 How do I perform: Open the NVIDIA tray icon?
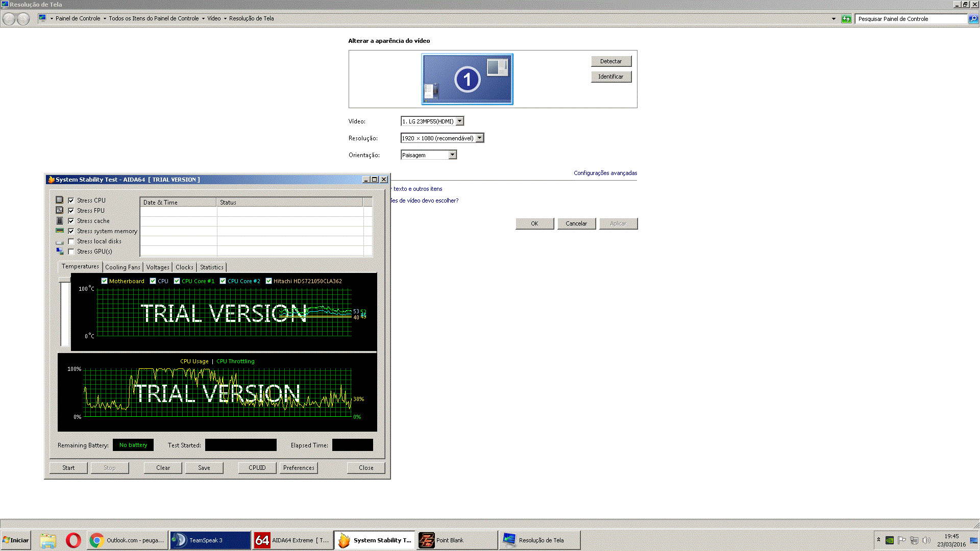tap(890, 540)
